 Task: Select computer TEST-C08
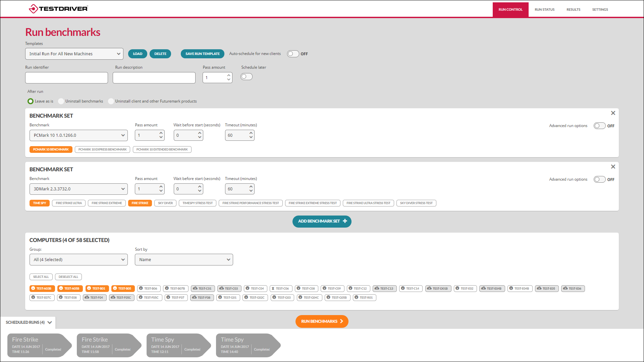[x=307, y=289]
